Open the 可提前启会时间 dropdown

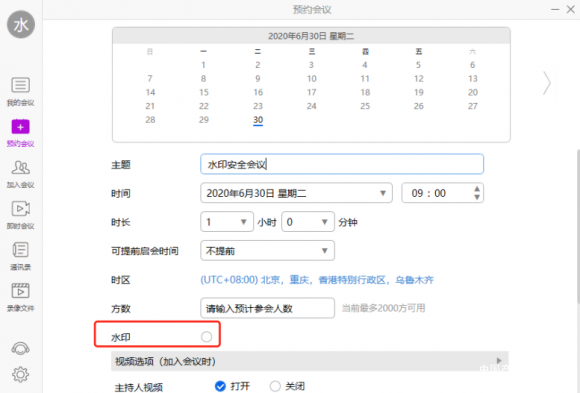pos(267,251)
